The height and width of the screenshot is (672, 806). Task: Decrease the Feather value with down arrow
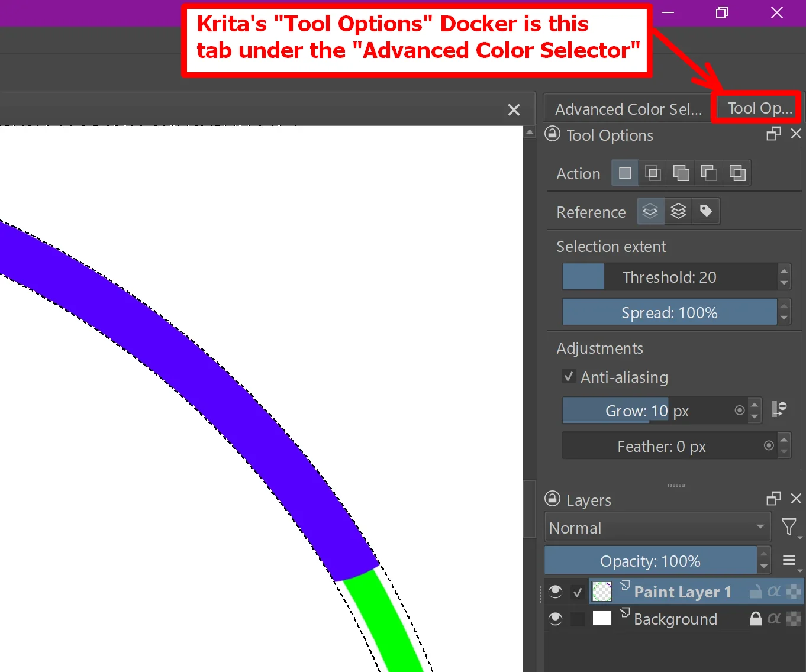click(x=784, y=452)
